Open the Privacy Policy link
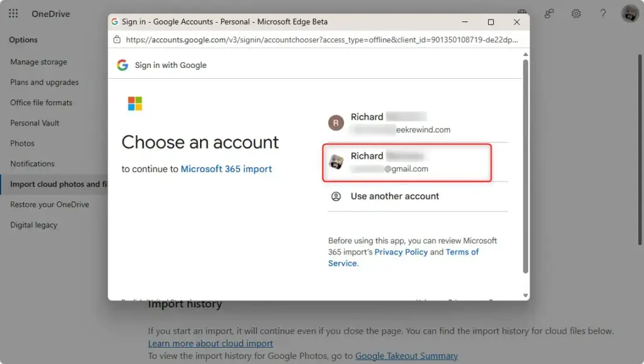 click(x=401, y=252)
